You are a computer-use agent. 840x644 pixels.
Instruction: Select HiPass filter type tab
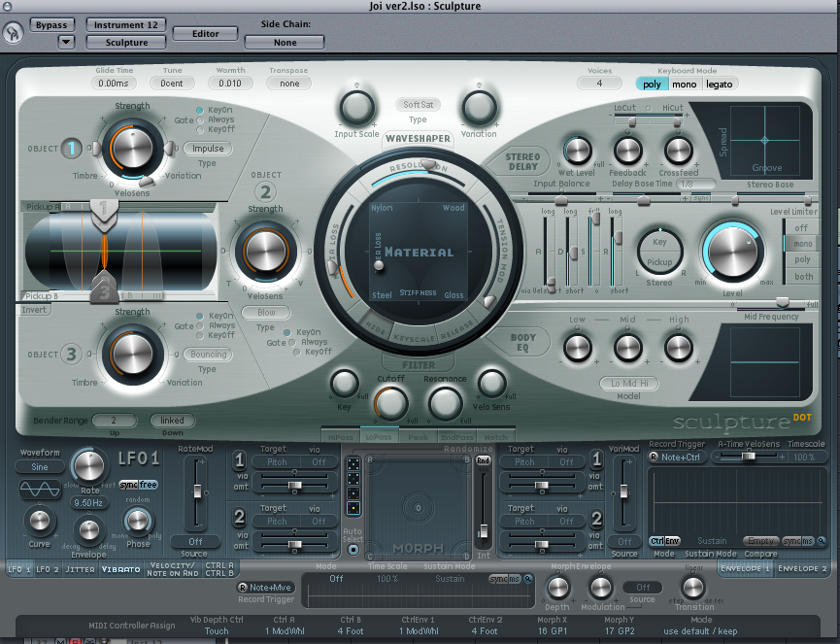point(341,437)
